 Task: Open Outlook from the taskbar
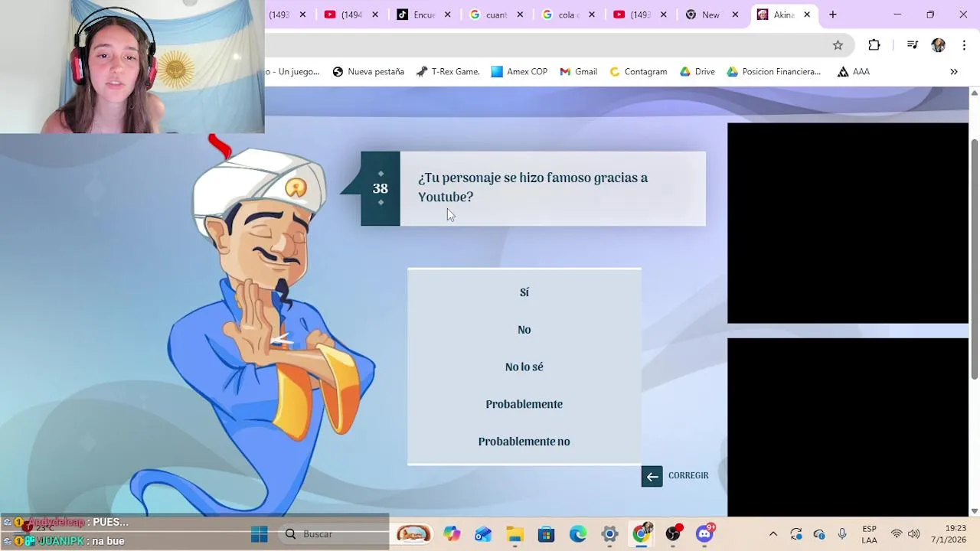(483, 534)
